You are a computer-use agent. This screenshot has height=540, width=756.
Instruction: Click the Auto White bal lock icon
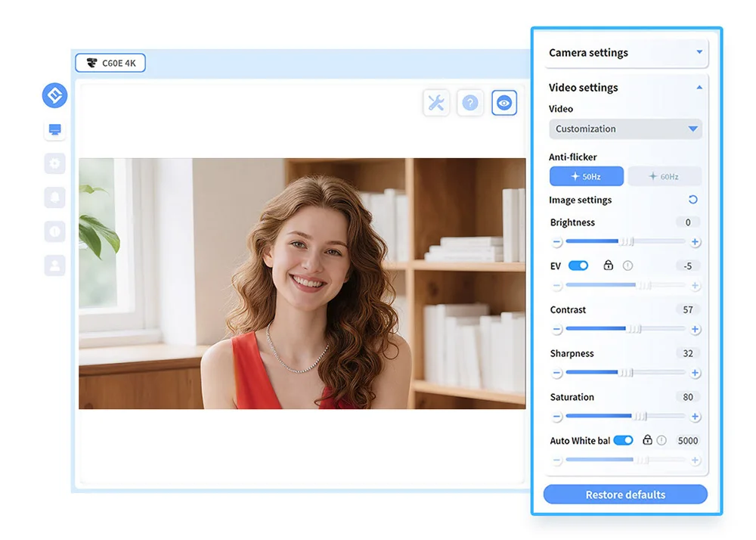coord(648,439)
